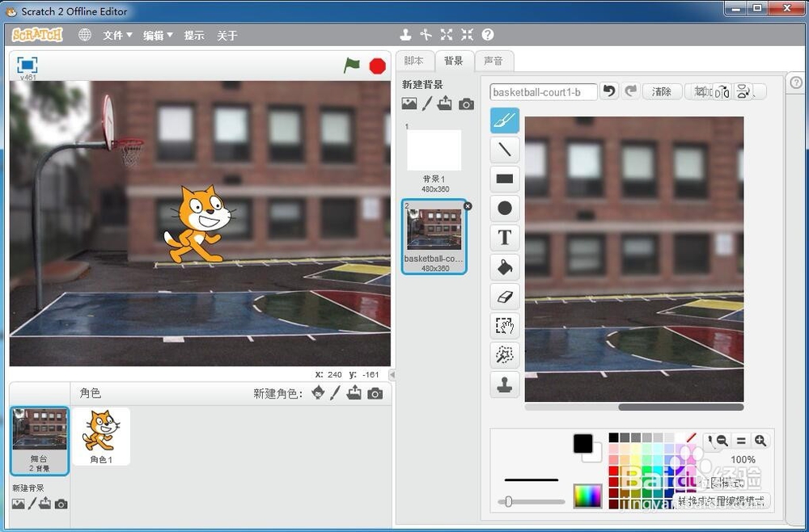Delete the basketball-court backdrop with X
809x532 pixels.
click(468, 205)
